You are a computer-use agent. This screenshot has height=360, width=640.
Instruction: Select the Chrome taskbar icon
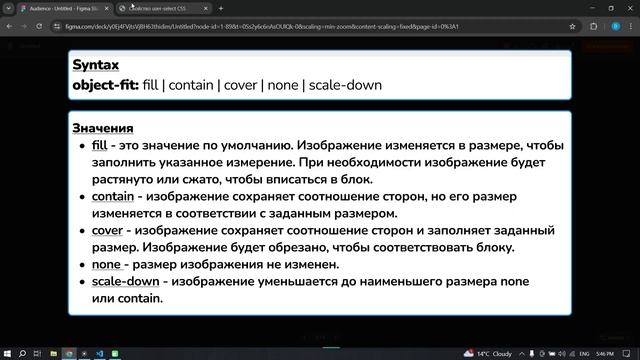(x=69, y=353)
